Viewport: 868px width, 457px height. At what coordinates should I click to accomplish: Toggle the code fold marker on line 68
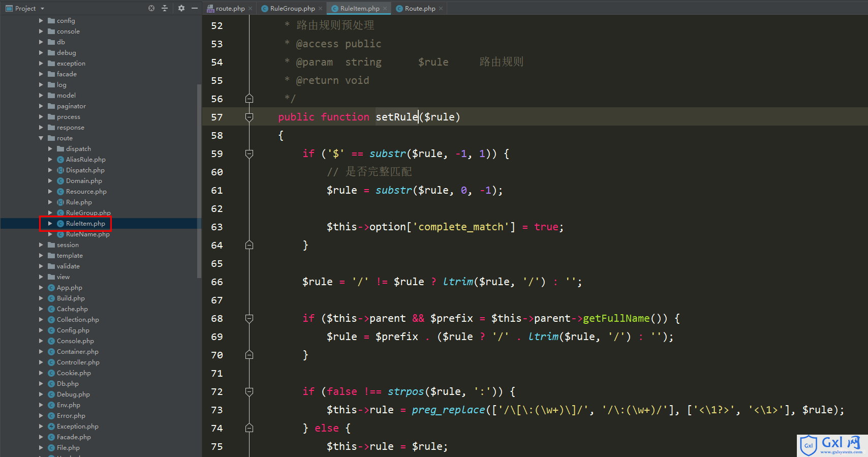pyautogui.click(x=249, y=318)
